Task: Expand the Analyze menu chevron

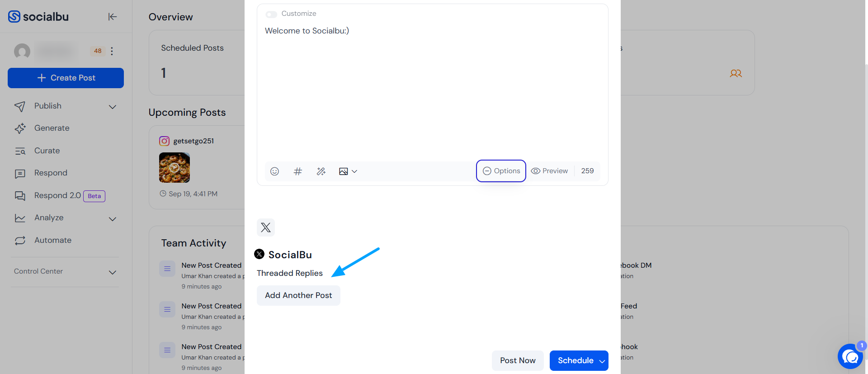Action: pyautogui.click(x=113, y=219)
